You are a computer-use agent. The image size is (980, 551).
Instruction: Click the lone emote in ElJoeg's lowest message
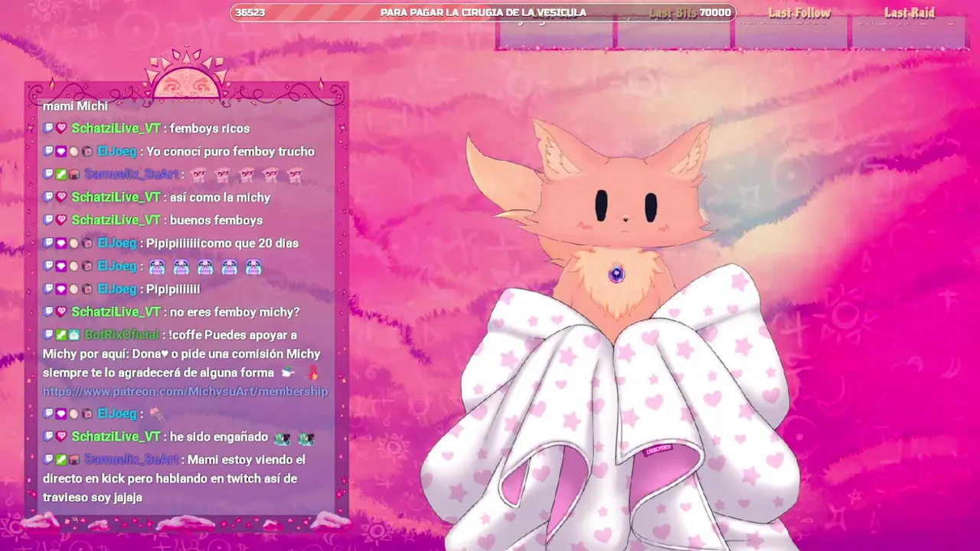156,414
